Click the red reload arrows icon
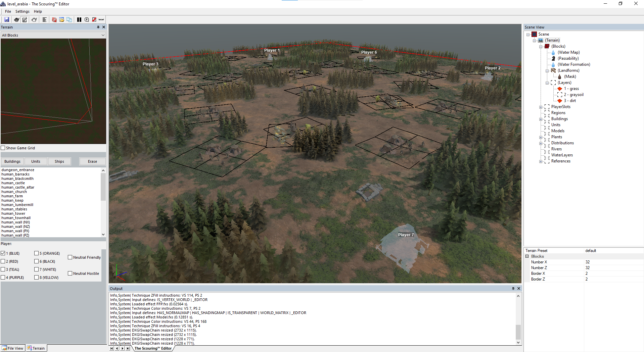The height and width of the screenshot is (352, 644). click(54, 19)
